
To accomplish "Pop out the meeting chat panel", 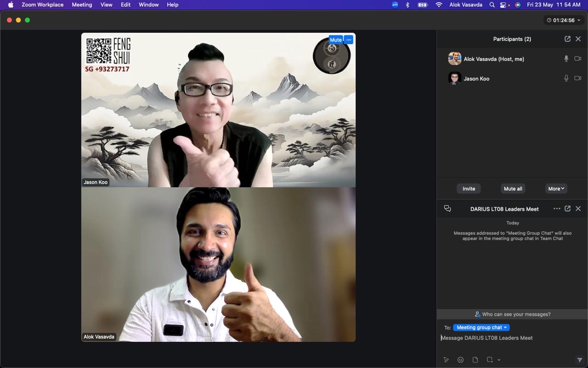I will (567, 209).
